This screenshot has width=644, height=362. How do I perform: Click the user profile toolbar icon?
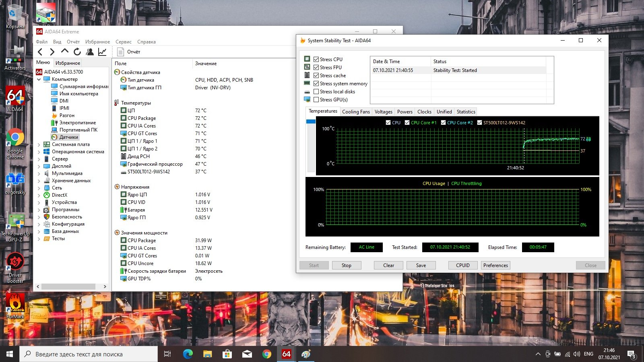[x=90, y=52]
